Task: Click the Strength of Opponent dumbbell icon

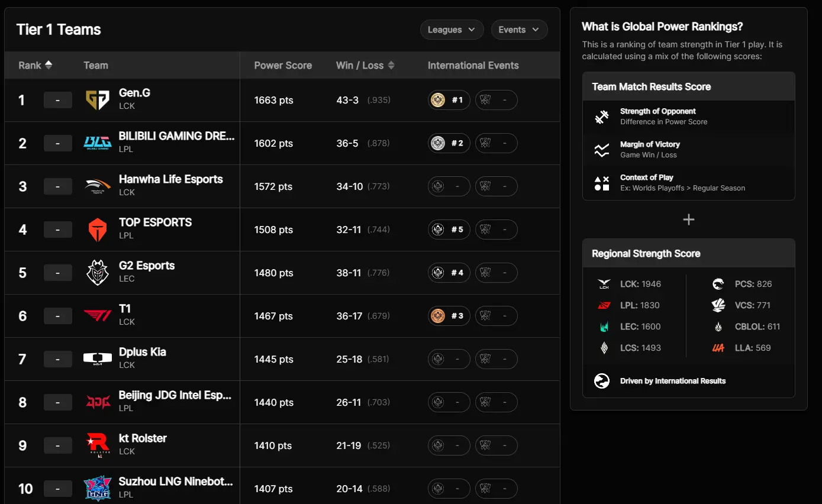Action: 602,117
